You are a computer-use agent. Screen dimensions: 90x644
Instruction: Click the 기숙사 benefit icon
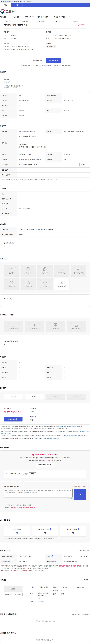28,271
